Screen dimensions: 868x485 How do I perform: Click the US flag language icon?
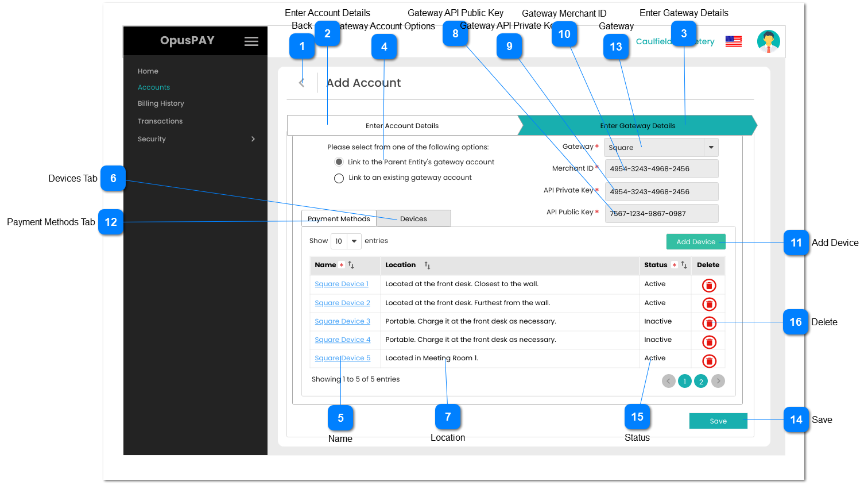point(733,41)
